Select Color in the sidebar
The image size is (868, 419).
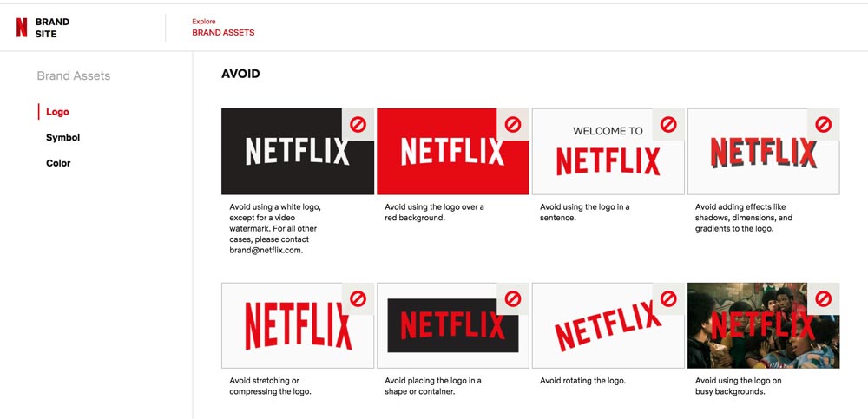[x=58, y=163]
